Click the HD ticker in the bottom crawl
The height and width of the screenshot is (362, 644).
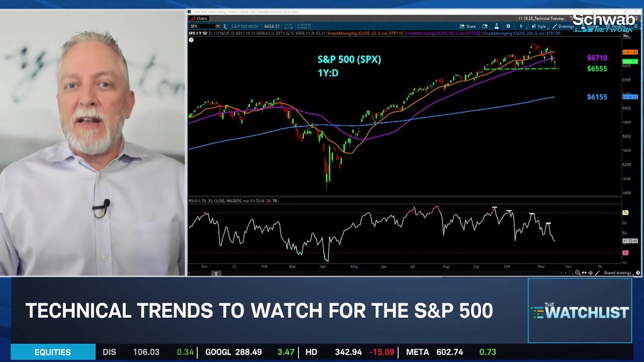pyautogui.click(x=311, y=352)
